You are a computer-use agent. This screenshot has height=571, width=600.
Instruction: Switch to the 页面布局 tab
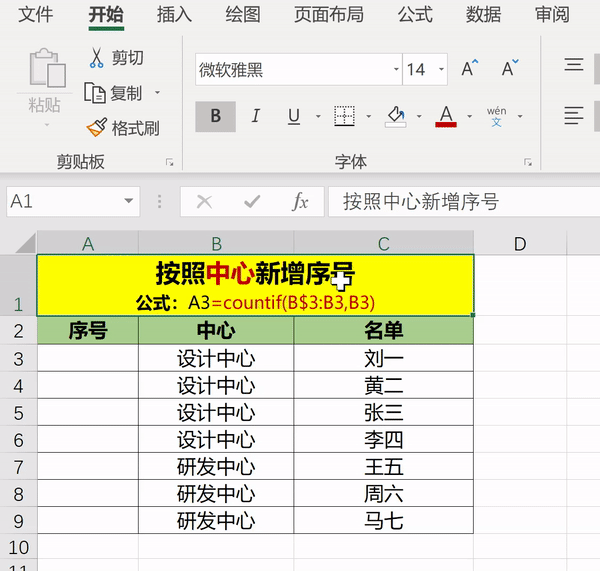pyautogui.click(x=329, y=15)
